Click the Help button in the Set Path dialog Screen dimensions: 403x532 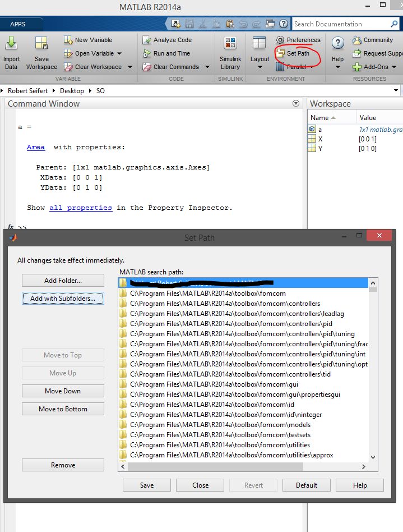[360, 485]
